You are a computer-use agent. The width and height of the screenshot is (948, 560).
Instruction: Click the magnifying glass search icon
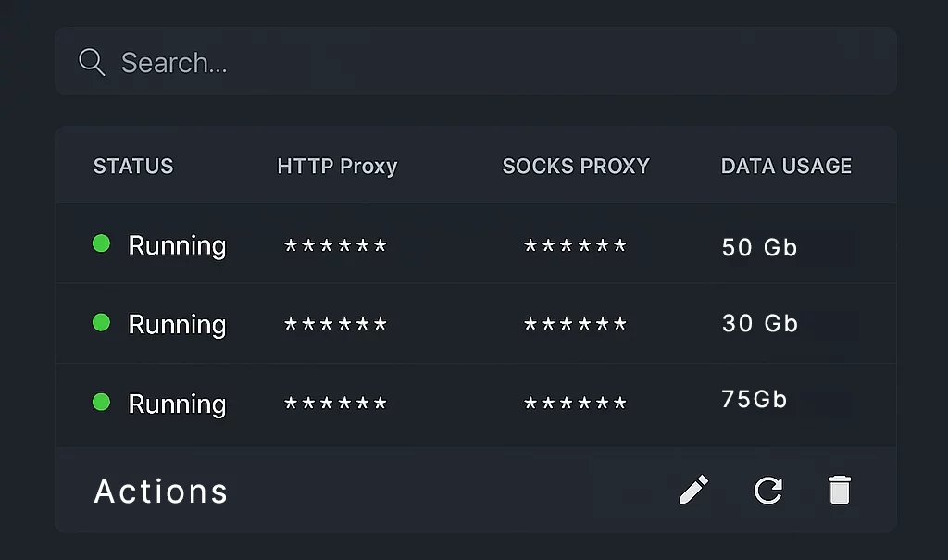point(92,62)
